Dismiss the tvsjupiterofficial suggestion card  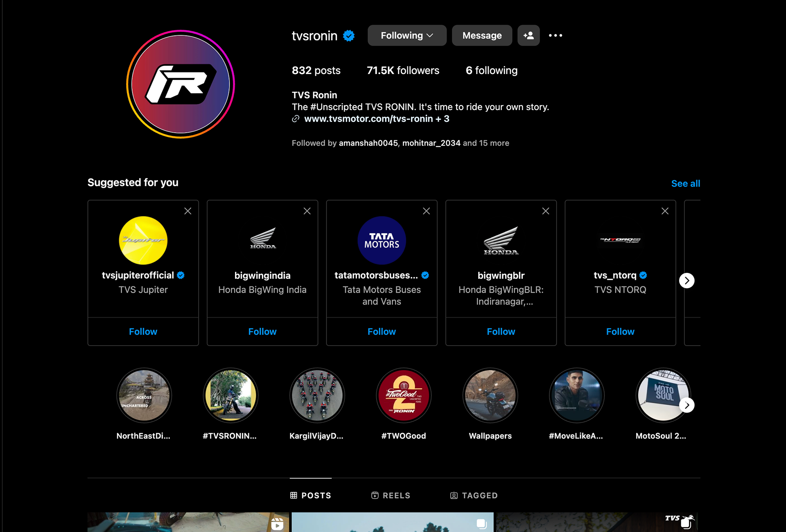(x=187, y=211)
